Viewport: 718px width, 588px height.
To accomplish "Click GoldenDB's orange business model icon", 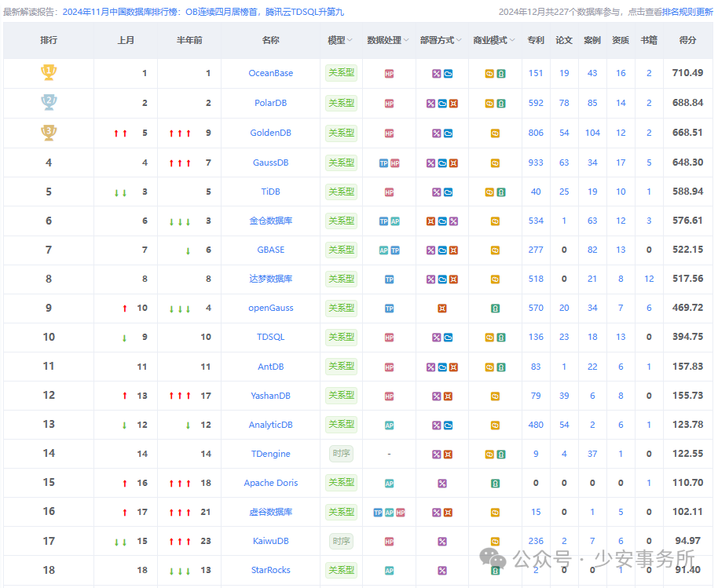I will tap(495, 133).
